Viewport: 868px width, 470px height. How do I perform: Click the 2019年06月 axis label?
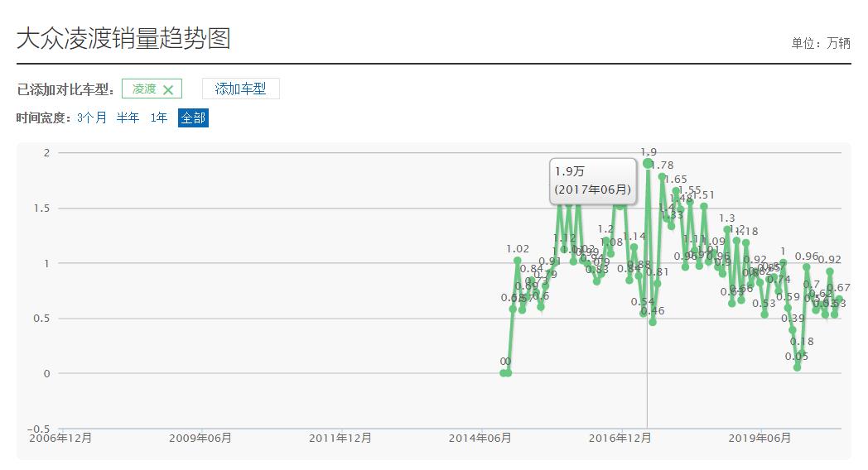click(759, 438)
